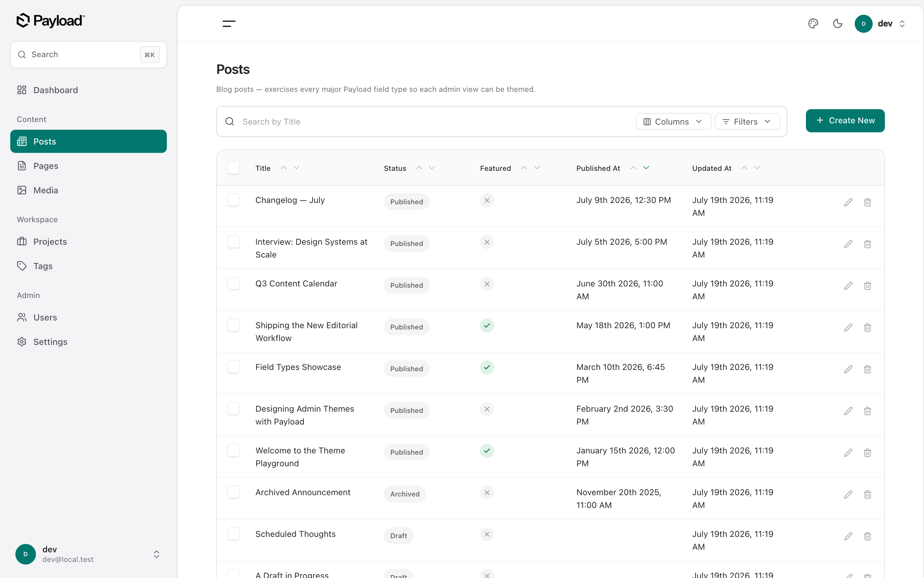Delete the Changelog — July post
Viewport: 924px width, 578px height.
pyautogui.click(x=868, y=202)
